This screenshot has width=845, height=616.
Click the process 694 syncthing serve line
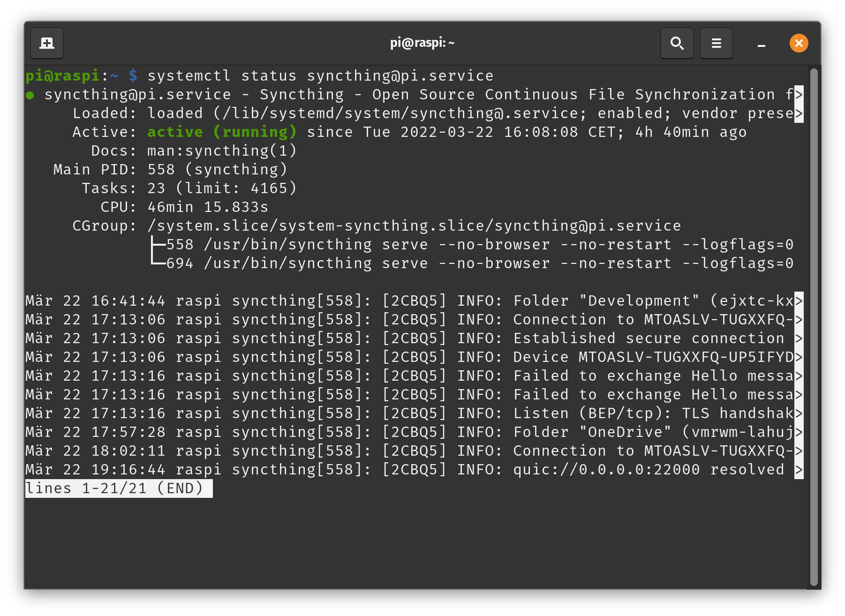(x=480, y=263)
